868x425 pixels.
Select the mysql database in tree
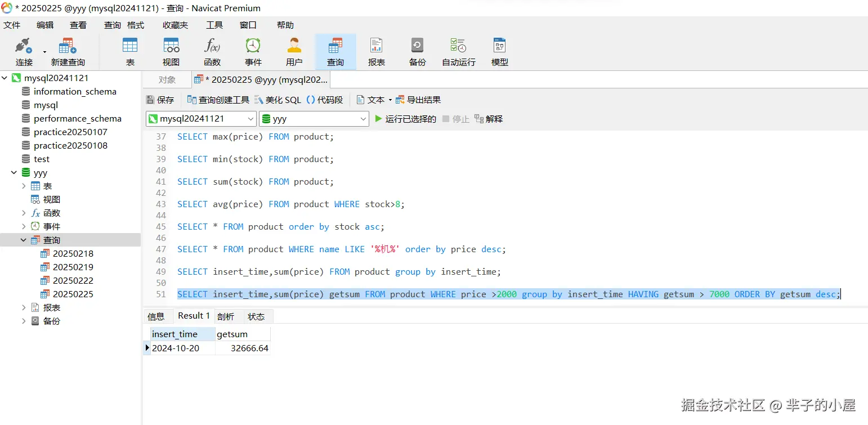[x=46, y=105]
